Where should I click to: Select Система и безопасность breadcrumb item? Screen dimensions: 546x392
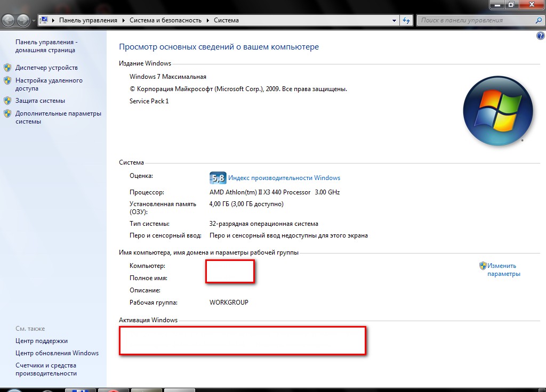[165, 20]
